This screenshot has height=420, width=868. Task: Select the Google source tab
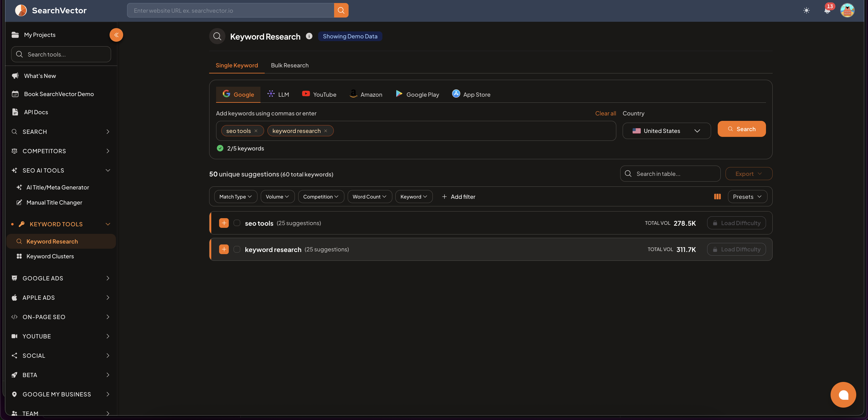tap(238, 95)
